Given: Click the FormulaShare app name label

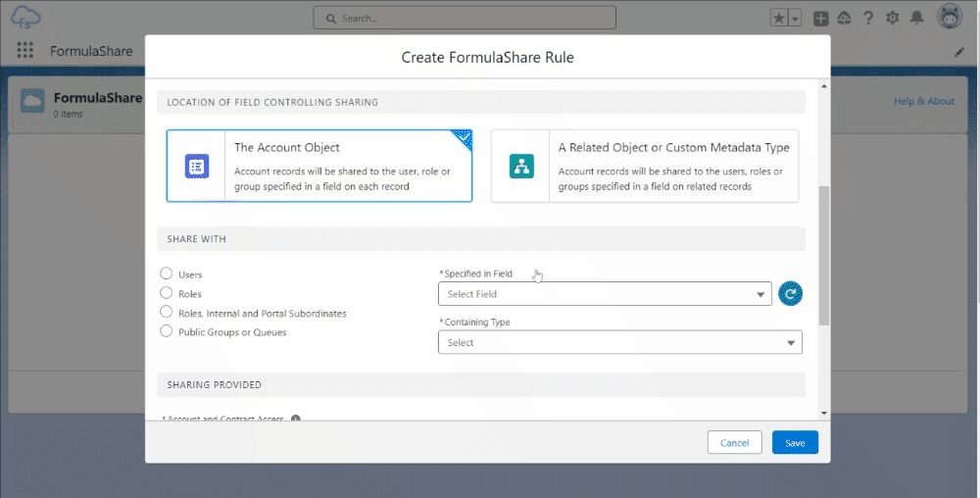Looking at the screenshot, I should pos(91,51).
